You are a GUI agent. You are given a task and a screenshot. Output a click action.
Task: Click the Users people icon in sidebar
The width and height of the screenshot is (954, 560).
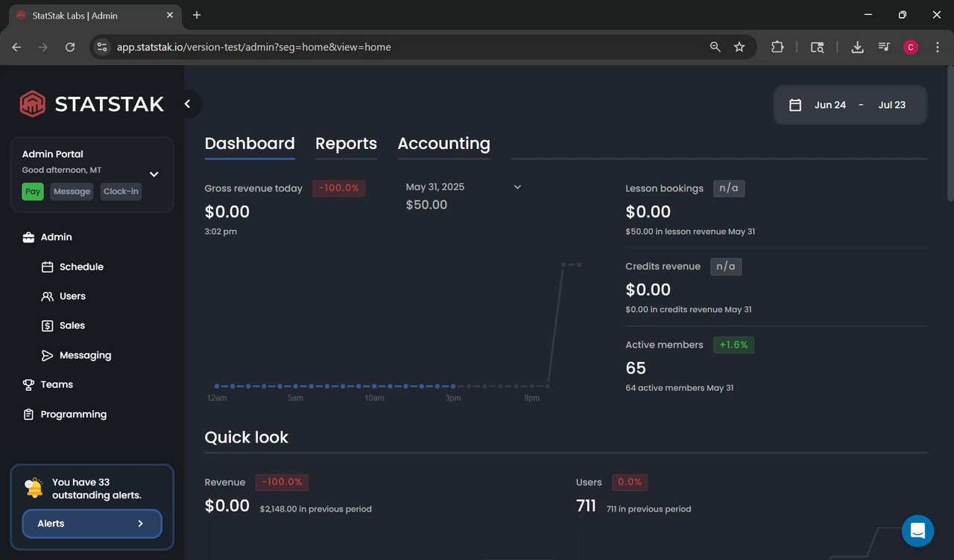tap(47, 296)
